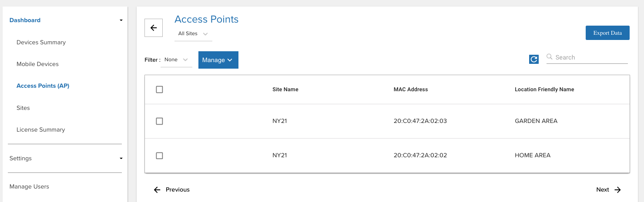The image size is (644, 202).
Task: Click the back arrow button
Action: coord(154,28)
